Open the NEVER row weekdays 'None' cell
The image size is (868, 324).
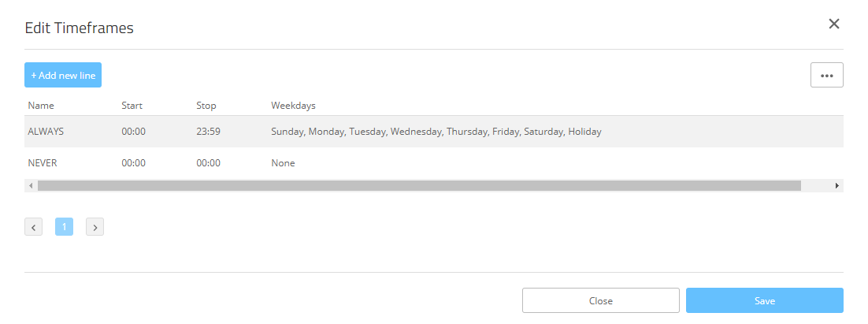pyautogui.click(x=283, y=163)
